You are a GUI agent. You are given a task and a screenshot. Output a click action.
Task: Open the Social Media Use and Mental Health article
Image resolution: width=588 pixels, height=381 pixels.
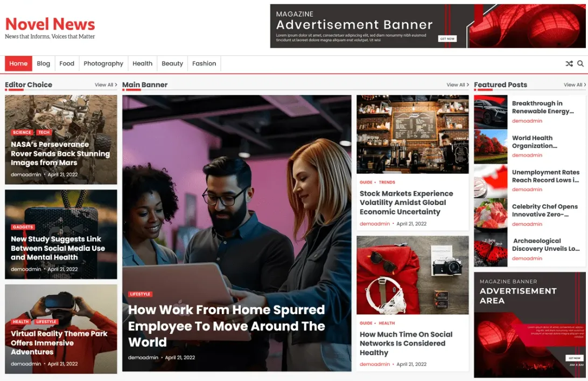click(x=58, y=248)
